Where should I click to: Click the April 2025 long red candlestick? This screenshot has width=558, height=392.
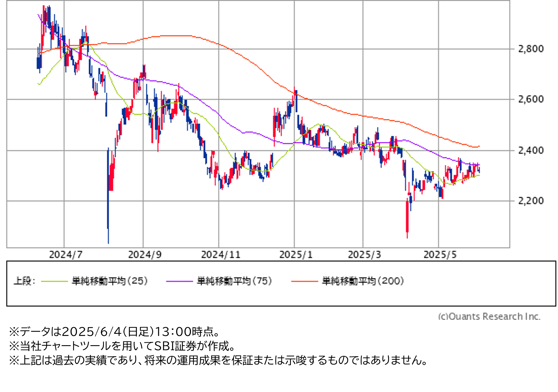click(x=407, y=217)
